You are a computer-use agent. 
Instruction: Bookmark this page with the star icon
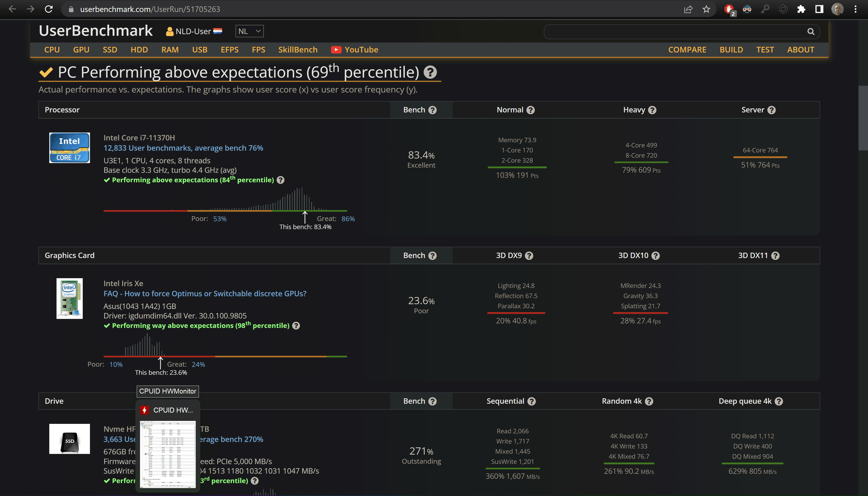tap(706, 9)
